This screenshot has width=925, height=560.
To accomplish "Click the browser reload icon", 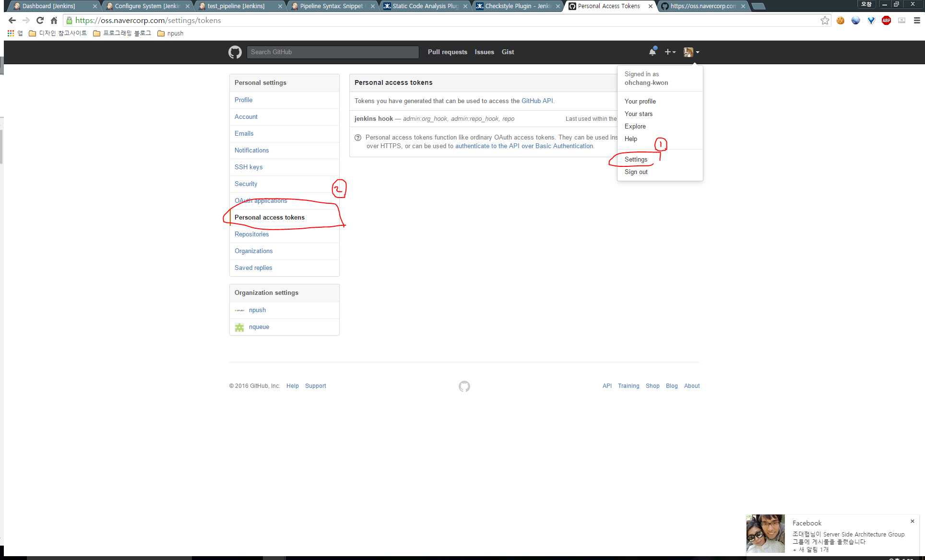I will pos(40,21).
